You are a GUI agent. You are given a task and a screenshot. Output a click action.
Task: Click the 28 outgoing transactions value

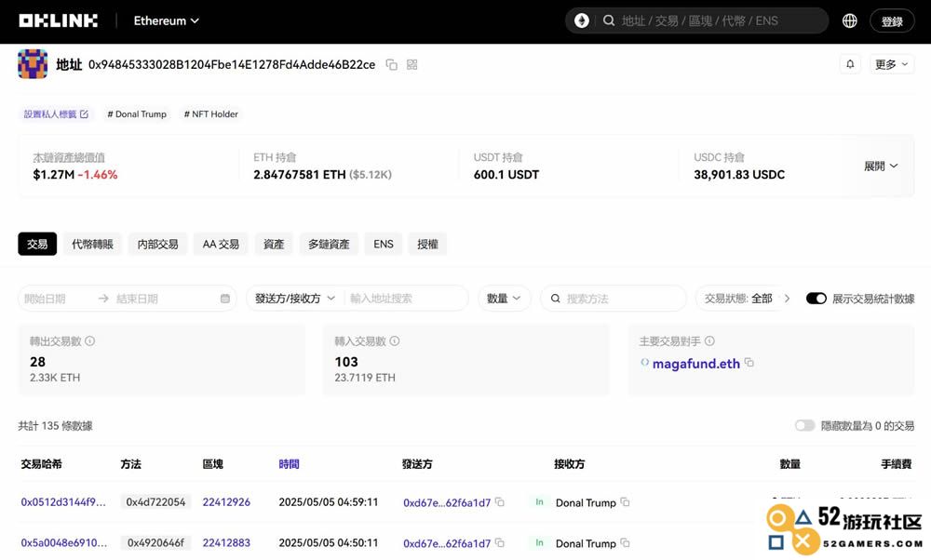37,362
